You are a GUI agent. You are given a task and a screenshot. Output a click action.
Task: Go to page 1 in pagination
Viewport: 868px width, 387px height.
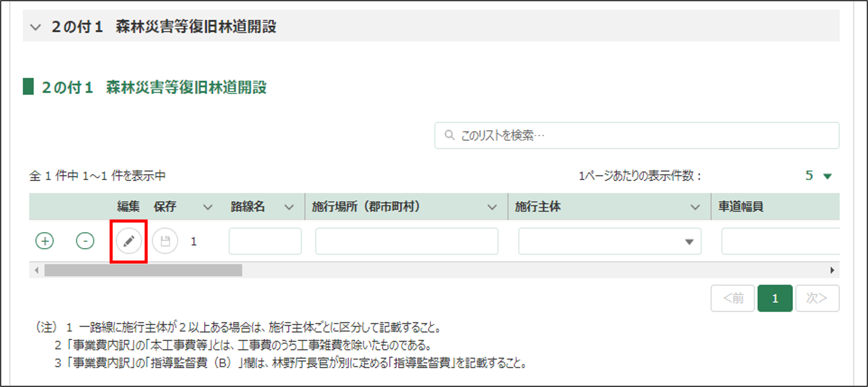click(x=775, y=298)
